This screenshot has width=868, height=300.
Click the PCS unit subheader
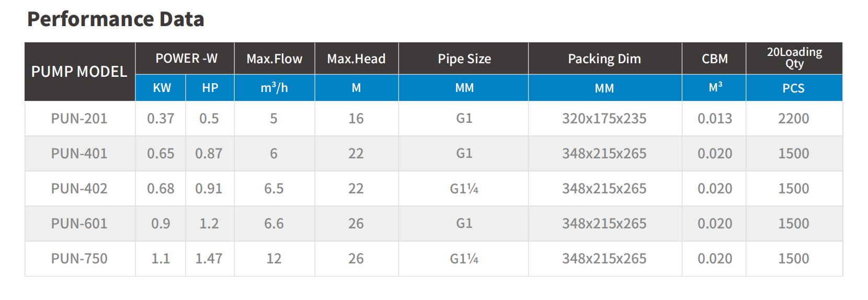click(793, 88)
